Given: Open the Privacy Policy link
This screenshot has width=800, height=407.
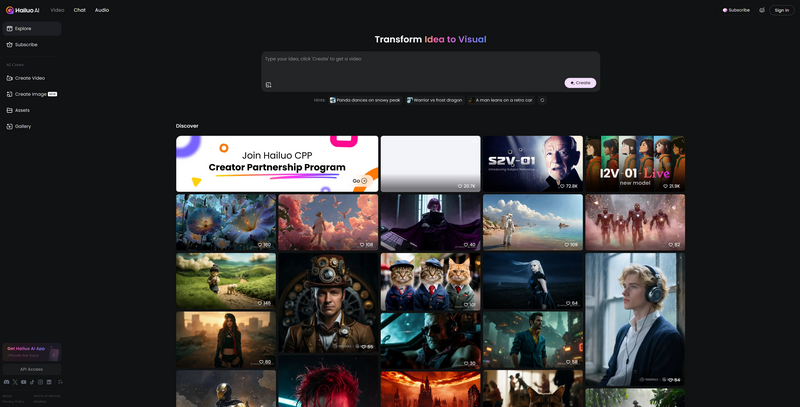Looking at the screenshot, I should (13, 402).
